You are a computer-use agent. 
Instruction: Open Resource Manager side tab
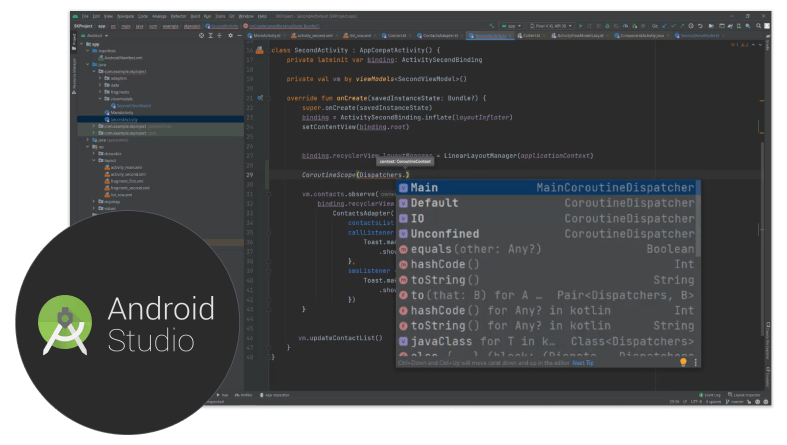pos(74,75)
